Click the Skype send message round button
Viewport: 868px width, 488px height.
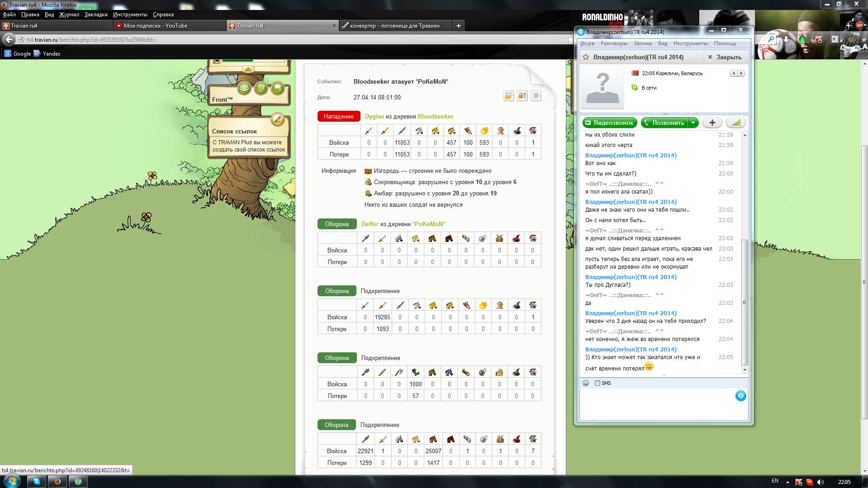click(740, 396)
